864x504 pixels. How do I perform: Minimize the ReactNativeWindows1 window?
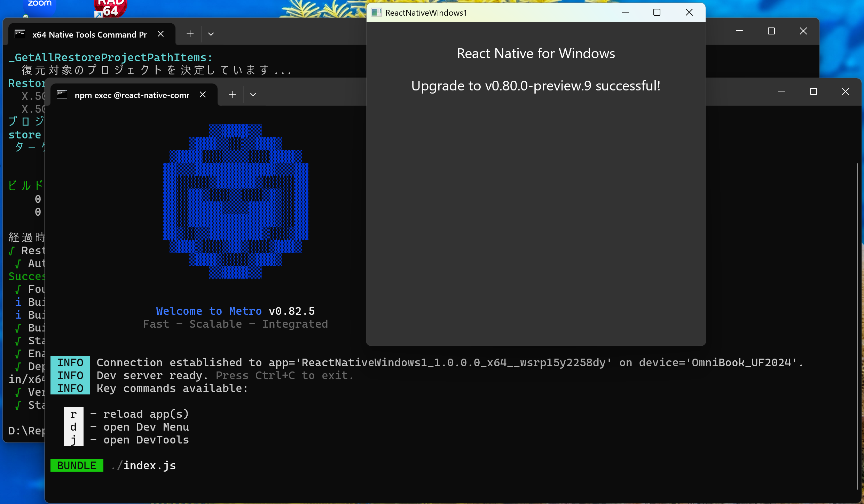tap(626, 12)
